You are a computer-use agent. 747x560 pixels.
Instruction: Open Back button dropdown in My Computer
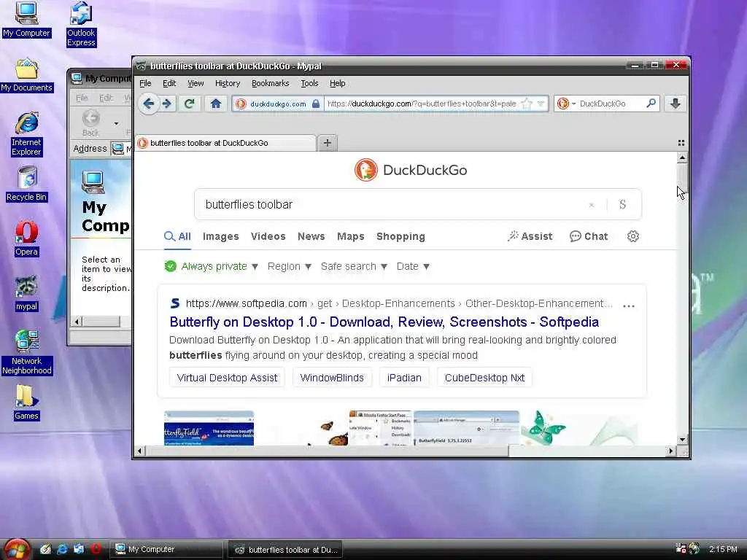[116, 123]
